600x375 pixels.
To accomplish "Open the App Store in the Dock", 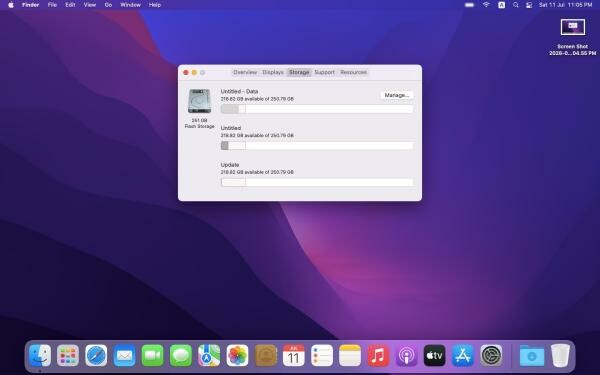I will [x=463, y=355].
